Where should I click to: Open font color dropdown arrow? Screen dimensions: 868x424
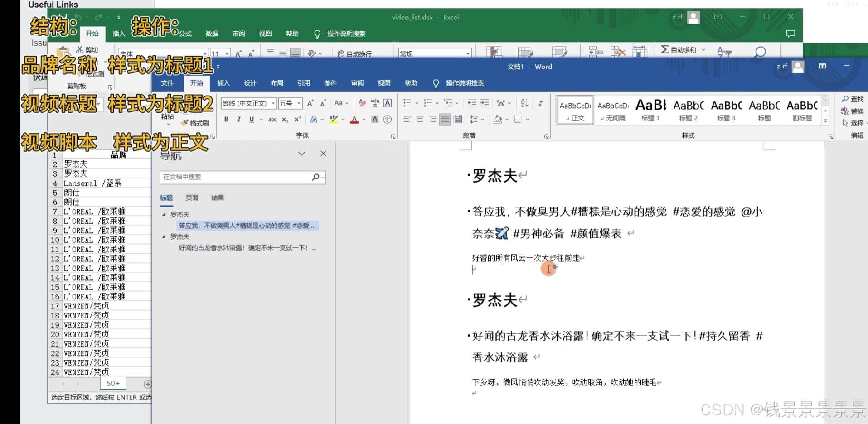(364, 120)
